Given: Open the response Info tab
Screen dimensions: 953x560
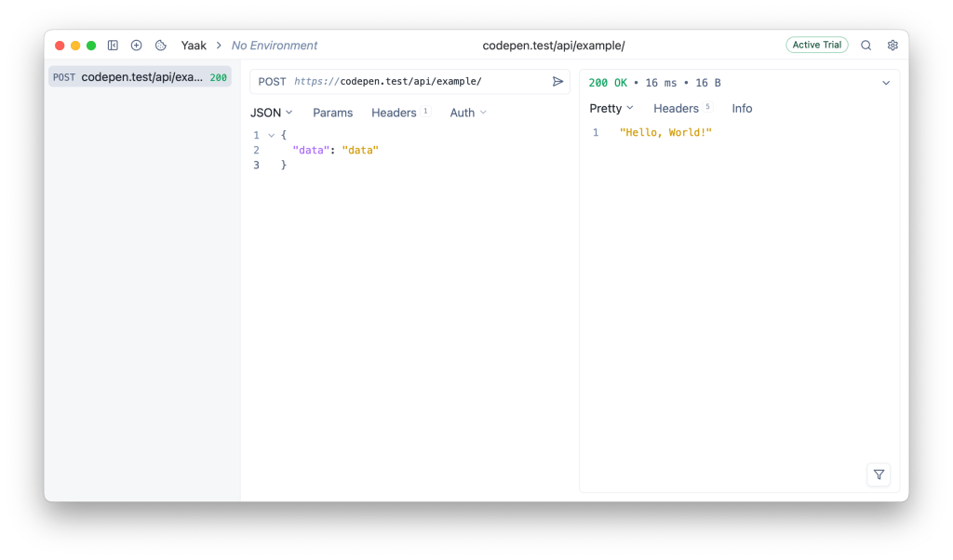Looking at the screenshot, I should point(742,108).
